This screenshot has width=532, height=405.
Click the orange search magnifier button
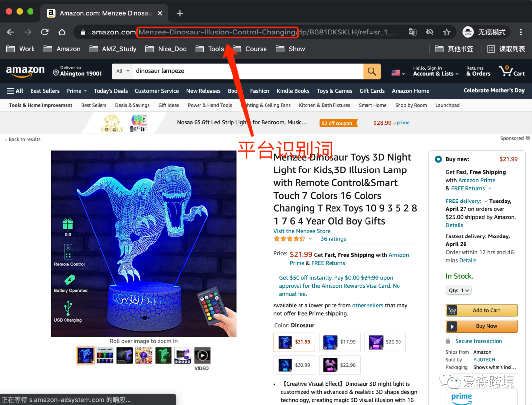(372, 71)
